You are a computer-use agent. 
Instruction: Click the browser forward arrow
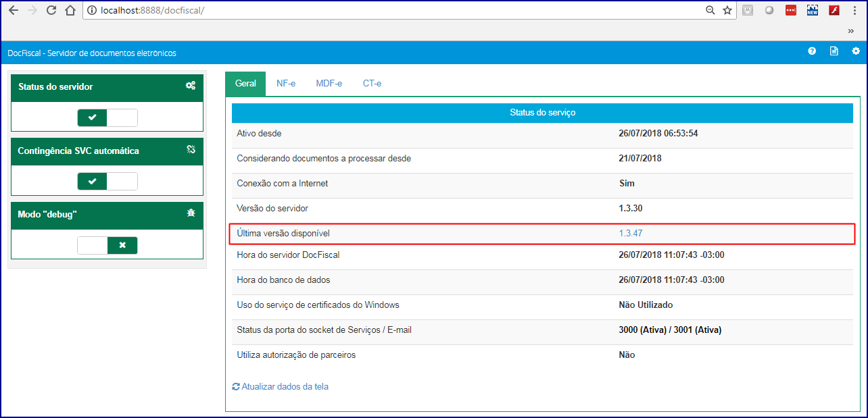tap(32, 10)
